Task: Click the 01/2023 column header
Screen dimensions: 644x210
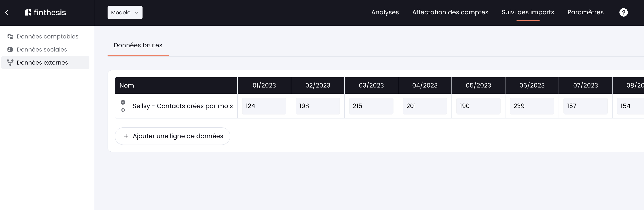Action: 264,85
